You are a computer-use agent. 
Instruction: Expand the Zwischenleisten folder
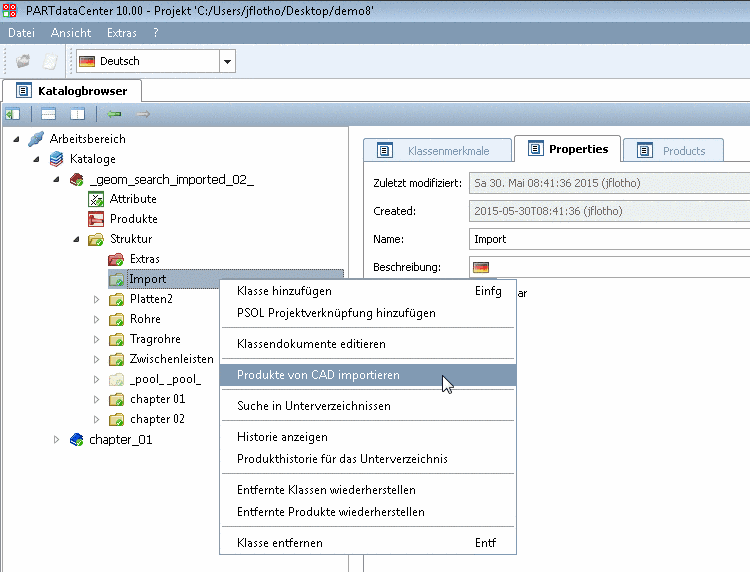[x=97, y=360]
